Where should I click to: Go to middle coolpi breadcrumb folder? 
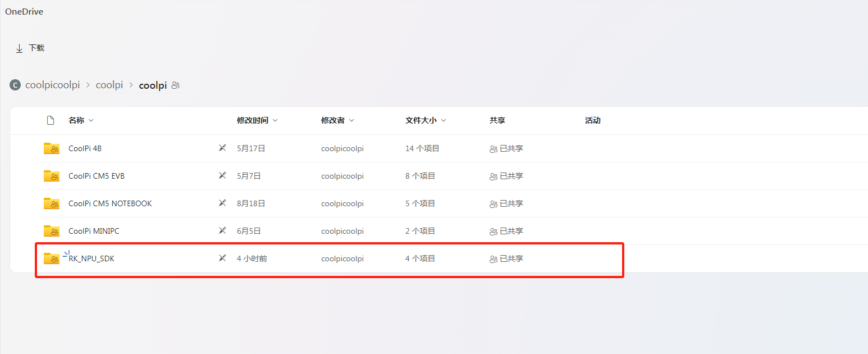pyautogui.click(x=109, y=85)
